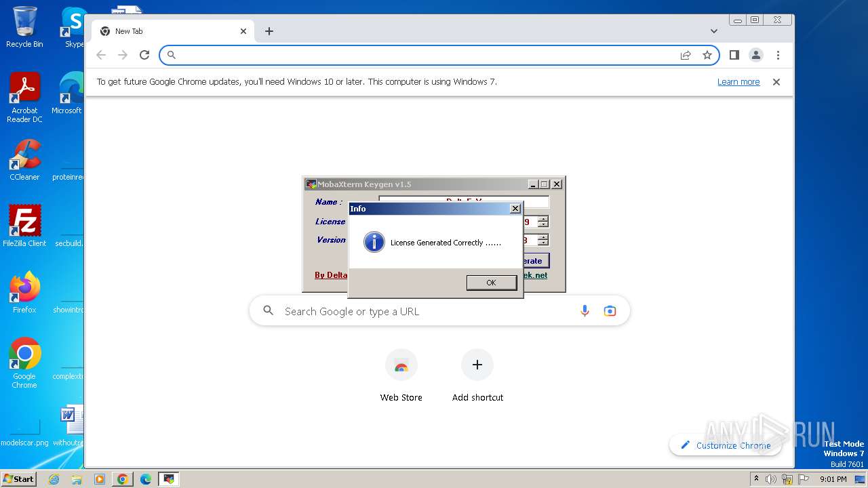
Task: Open the Chrome profile menu
Action: coord(756,55)
